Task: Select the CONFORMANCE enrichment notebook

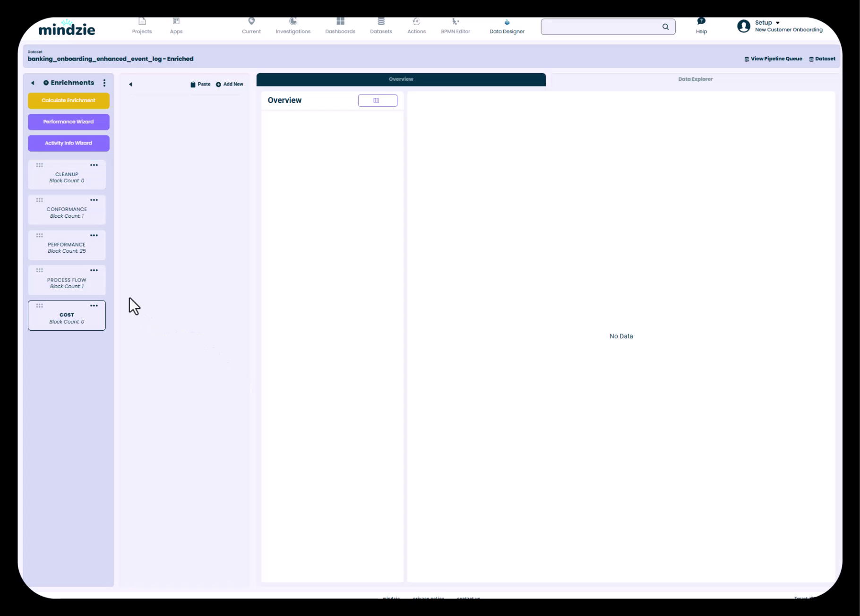Action: coord(67,212)
